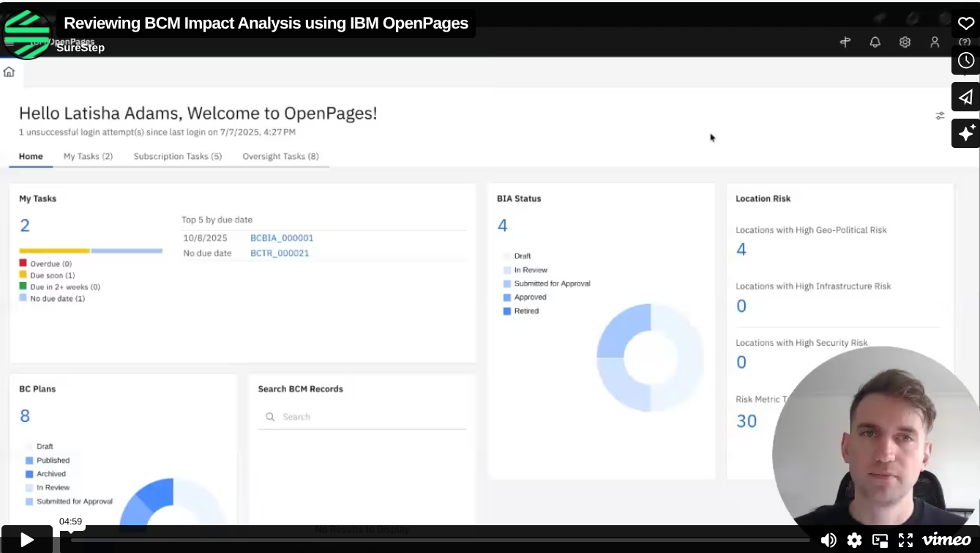Play the video
This screenshot has width=980, height=553.
(27, 540)
